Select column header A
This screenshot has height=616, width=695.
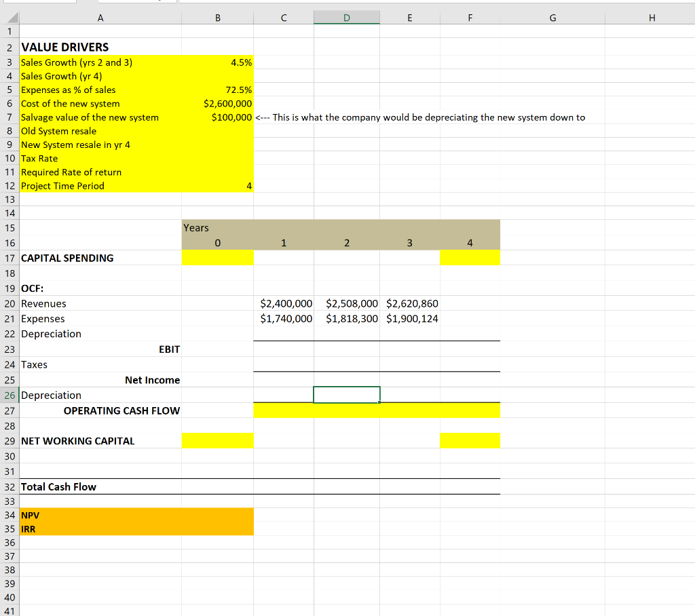pos(100,17)
